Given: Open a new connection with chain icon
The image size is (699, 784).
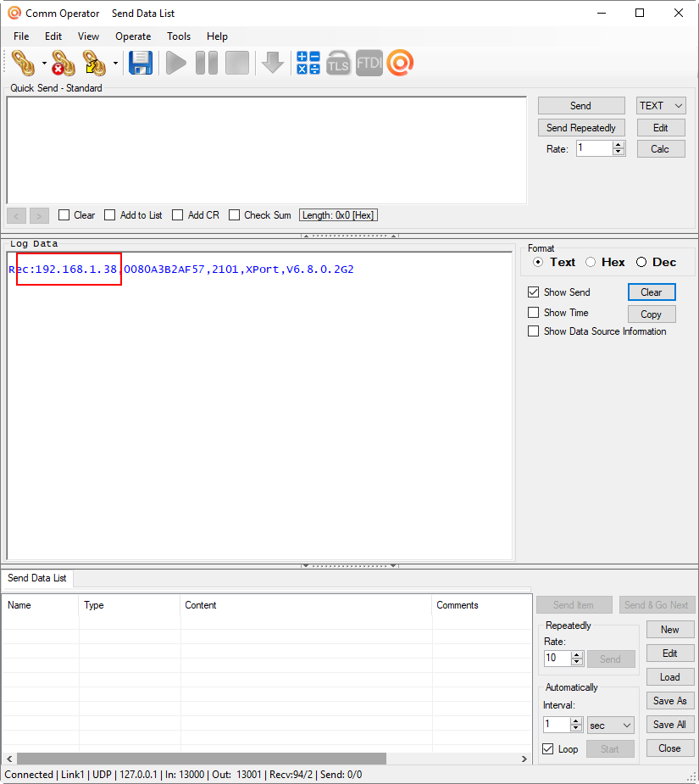Looking at the screenshot, I should (24, 63).
